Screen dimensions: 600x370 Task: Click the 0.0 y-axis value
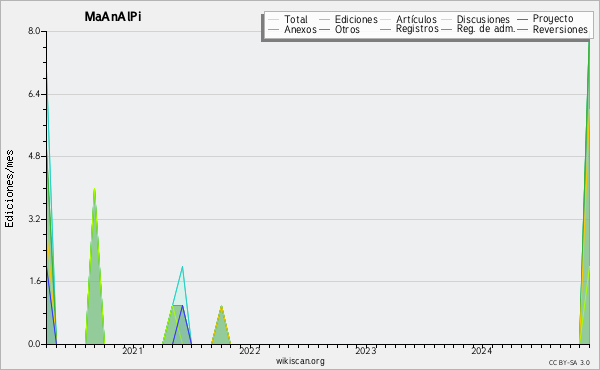(x=34, y=344)
